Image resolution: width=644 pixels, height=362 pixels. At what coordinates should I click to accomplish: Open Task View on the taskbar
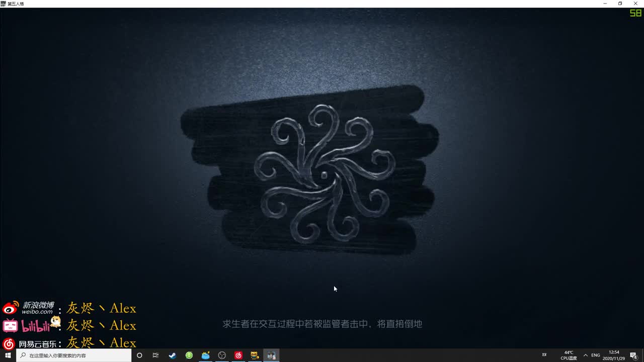tap(155, 355)
